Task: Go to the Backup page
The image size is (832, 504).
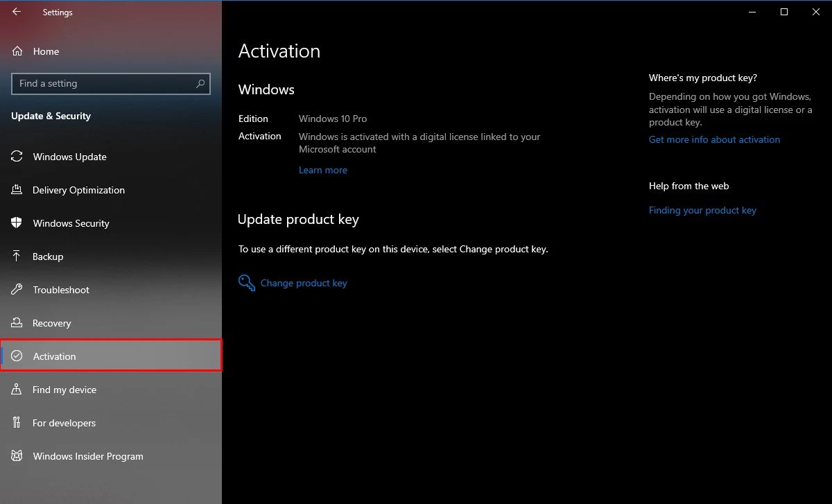Action: [x=111, y=257]
